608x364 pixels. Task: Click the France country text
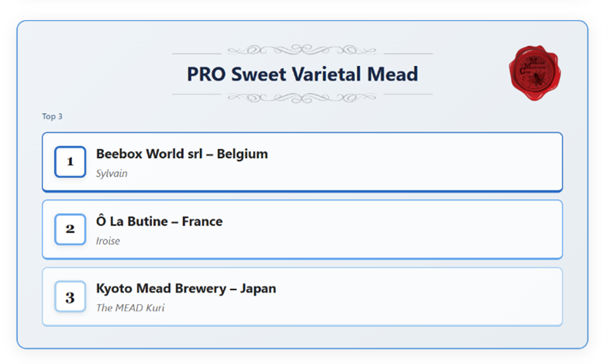point(202,221)
